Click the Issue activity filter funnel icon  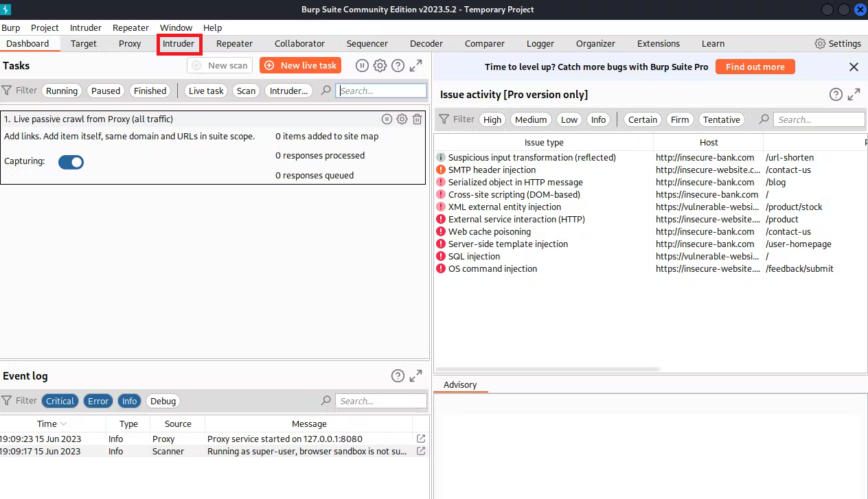(444, 119)
